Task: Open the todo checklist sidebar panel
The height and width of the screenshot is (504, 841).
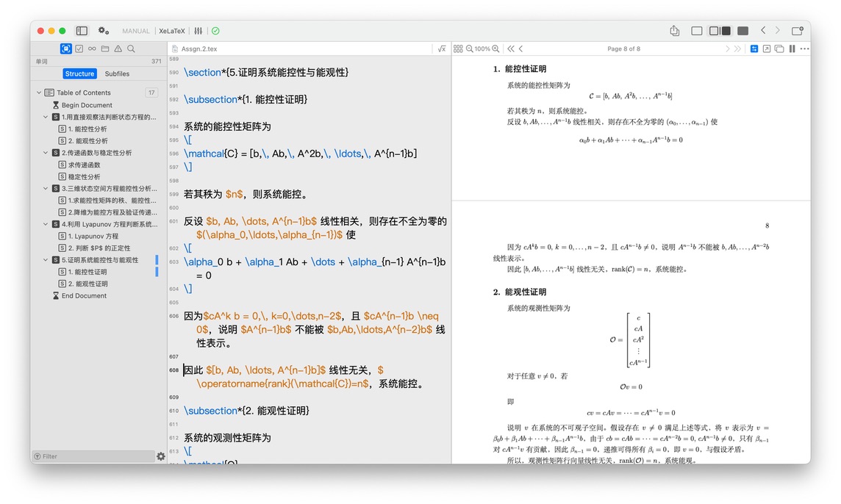Action: click(79, 48)
